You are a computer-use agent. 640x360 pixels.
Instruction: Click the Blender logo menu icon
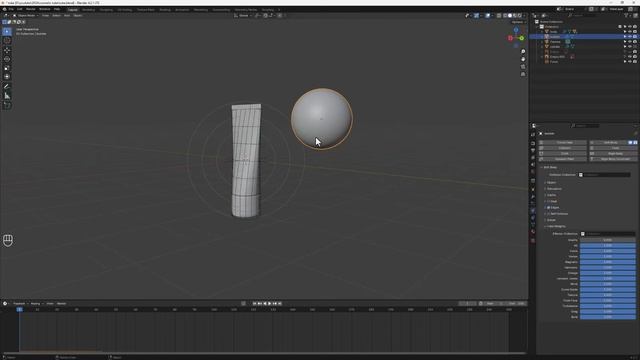pyautogui.click(x=4, y=9)
